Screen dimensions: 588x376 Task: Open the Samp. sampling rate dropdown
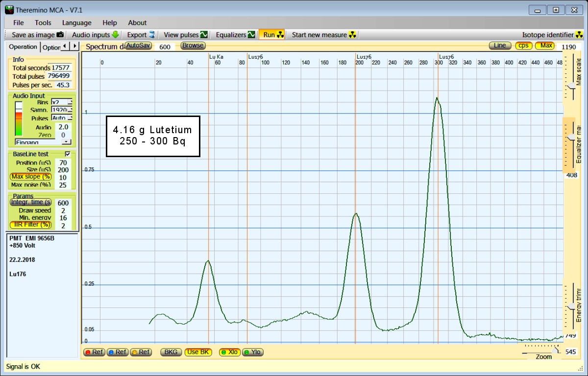[62, 110]
